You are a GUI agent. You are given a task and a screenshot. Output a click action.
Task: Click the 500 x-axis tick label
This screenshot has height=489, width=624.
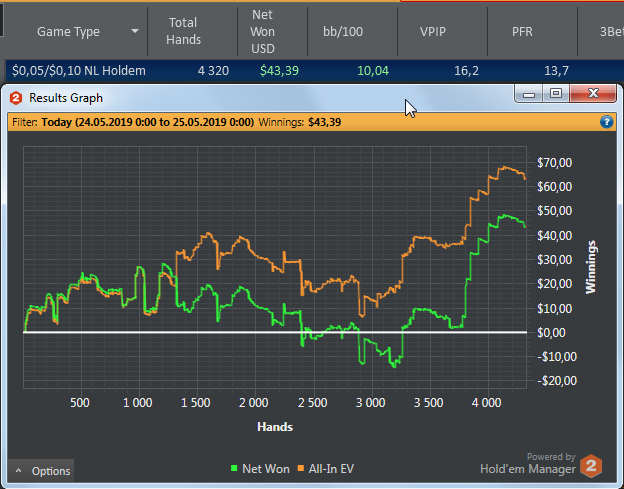[80, 403]
